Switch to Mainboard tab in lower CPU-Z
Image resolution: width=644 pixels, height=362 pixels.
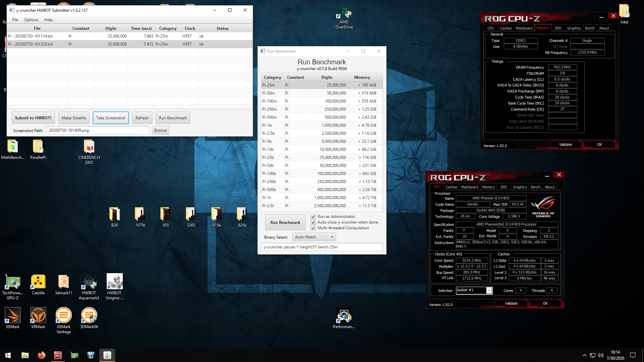pos(469,187)
